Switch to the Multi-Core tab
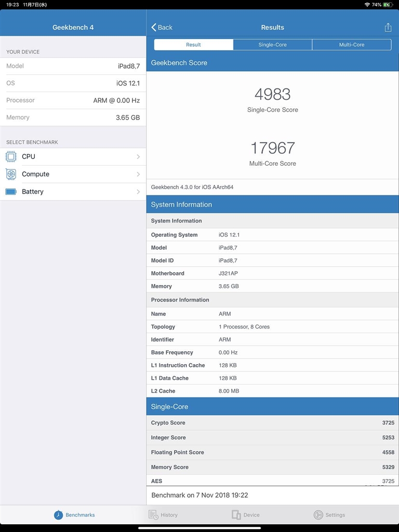The image size is (399, 532). pyautogui.click(x=352, y=45)
